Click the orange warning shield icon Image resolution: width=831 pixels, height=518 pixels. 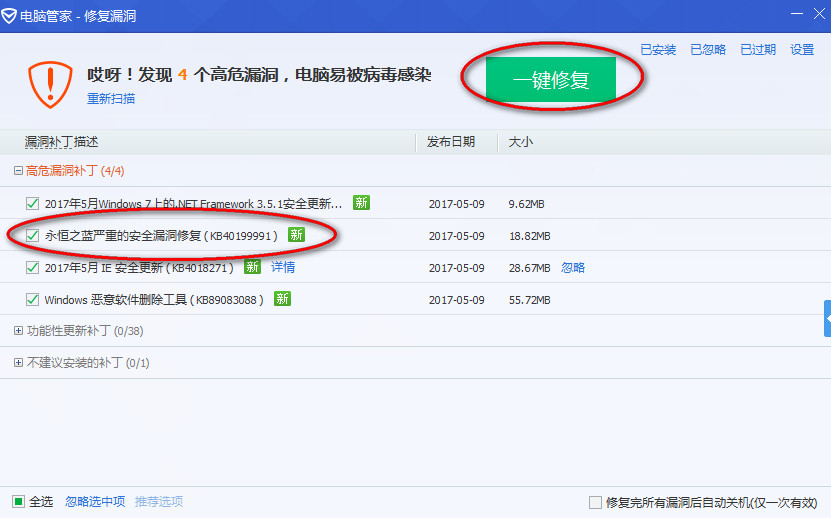(x=50, y=85)
